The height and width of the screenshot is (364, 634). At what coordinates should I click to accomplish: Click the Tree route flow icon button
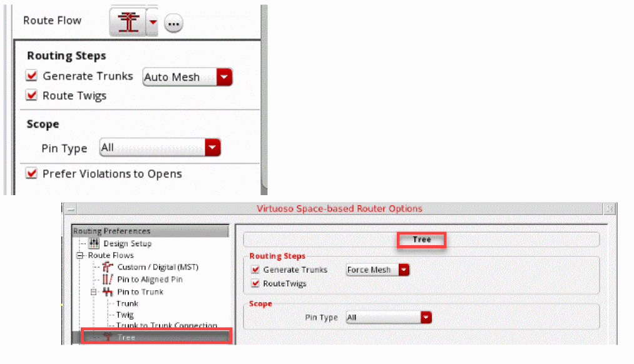coord(128,23)
